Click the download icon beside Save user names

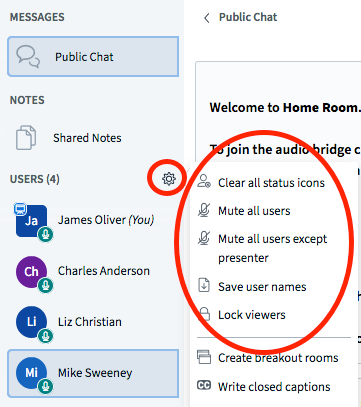pos(204,286)
